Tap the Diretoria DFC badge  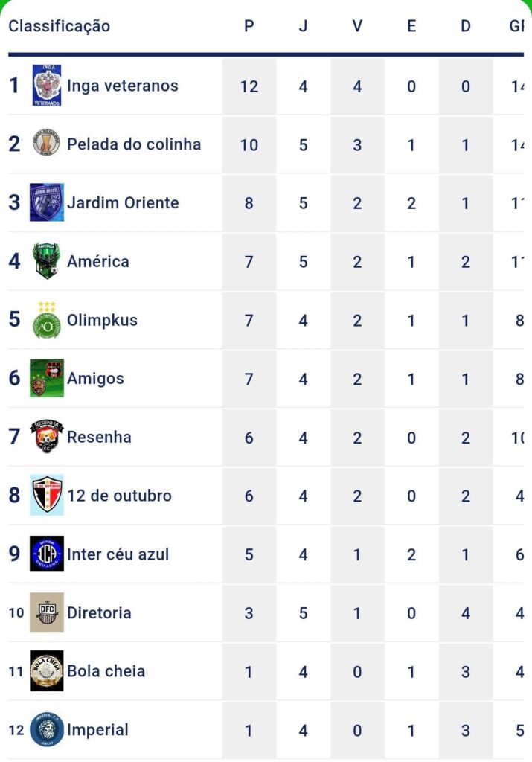47,612
